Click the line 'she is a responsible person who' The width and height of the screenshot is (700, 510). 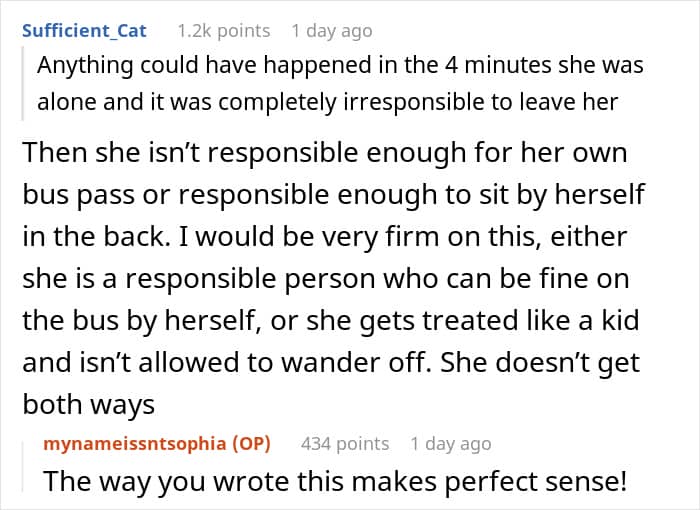[326, 279]
